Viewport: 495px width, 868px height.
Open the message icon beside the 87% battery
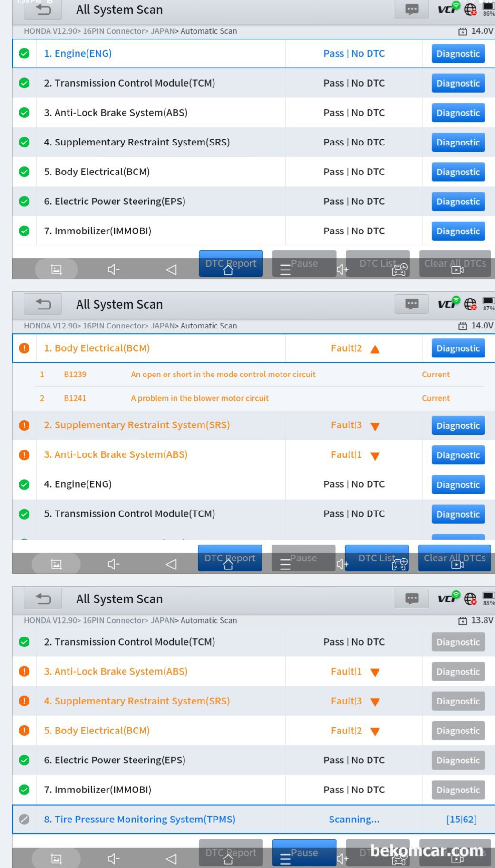412,304
